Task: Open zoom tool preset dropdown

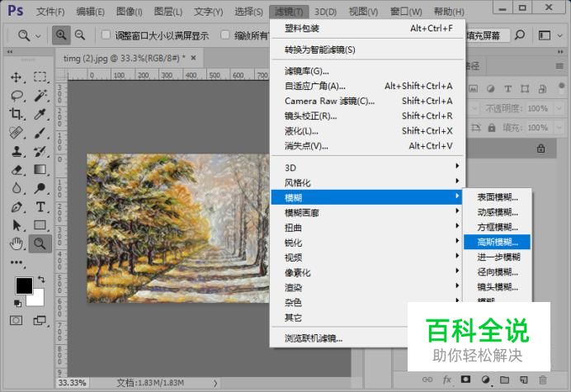Action: tap(38, 35)
